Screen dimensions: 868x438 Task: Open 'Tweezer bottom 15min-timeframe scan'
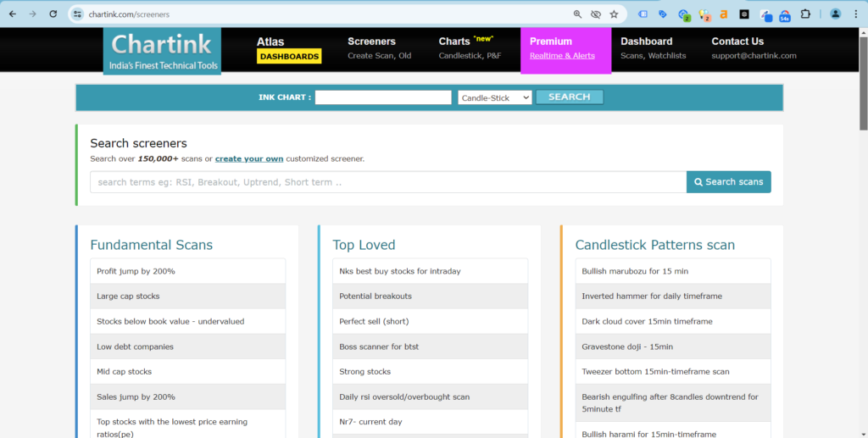[x=673, y=372]
